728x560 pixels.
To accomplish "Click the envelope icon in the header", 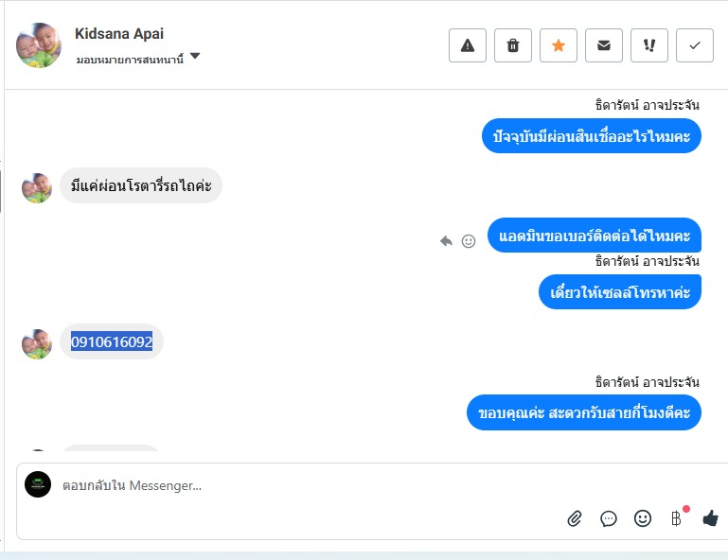I will (x=604, y=45).
